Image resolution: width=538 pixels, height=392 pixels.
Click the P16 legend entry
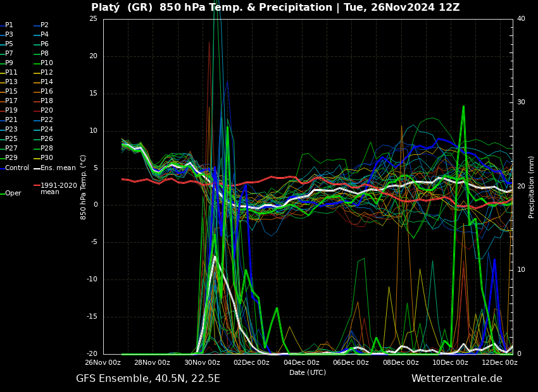point(47,92)
